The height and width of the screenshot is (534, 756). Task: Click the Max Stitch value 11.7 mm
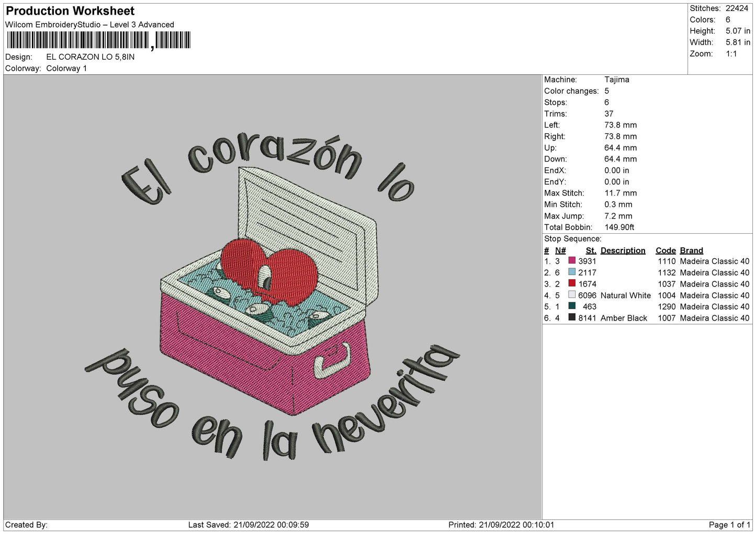pos(621,193)
